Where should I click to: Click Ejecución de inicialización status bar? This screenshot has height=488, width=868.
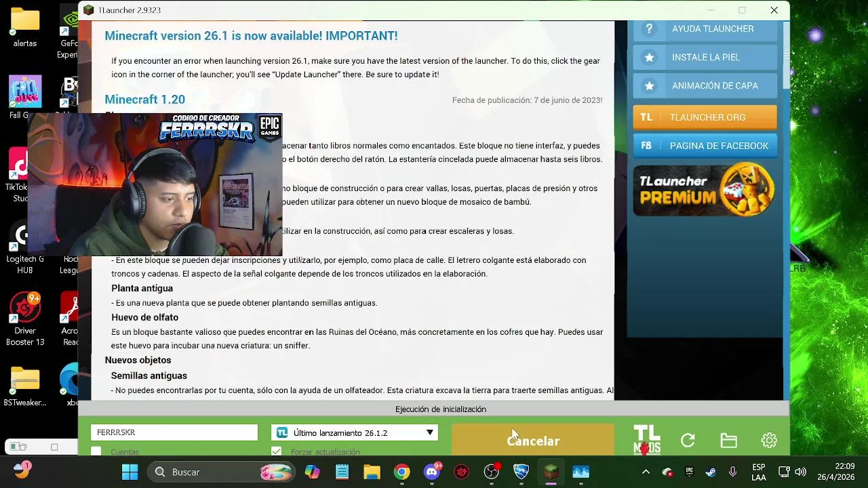pyautogui.click(x=434, y=409)
